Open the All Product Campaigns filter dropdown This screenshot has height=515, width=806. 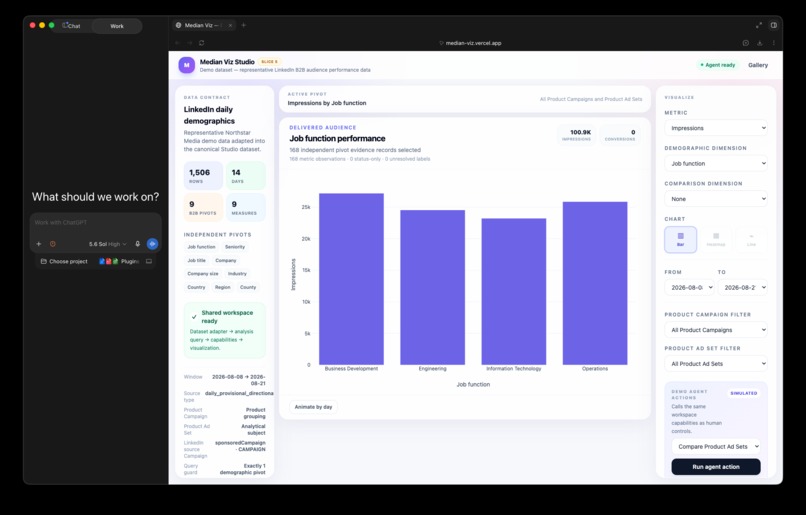click(x=716, y=330)
